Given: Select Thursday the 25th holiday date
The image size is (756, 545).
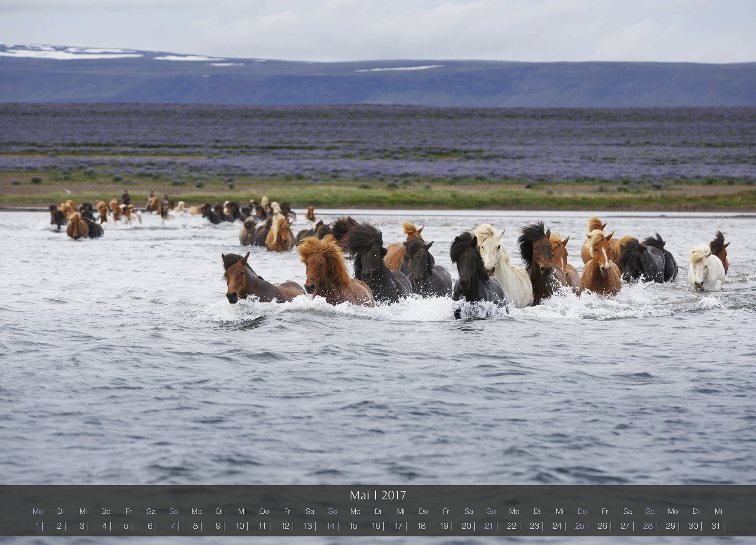Looking at the screenshot, I should [580, 526].
